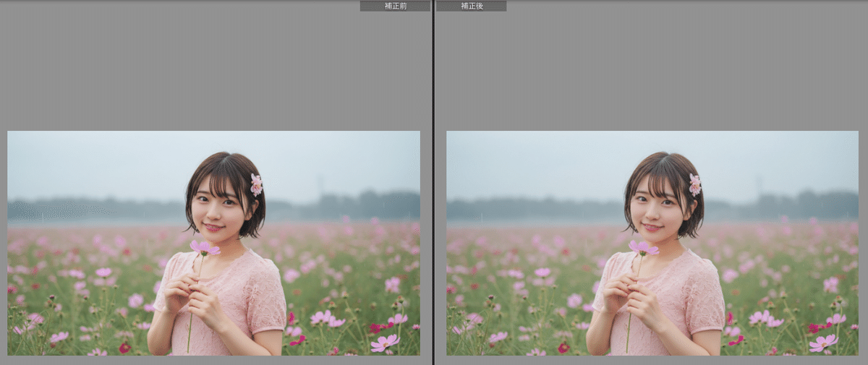Click the large bottom-right cosmos in the after image
This screenshot has width=868, height=365.
(823, 343)
